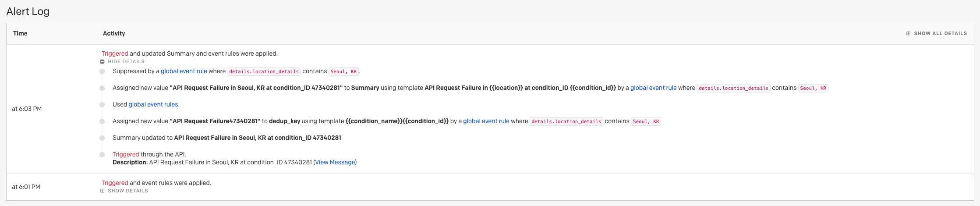This screenshot has width=980, height=206.
Task: Open the 'global event rules' link after 'Used'
Action: [x=153, y=105]
